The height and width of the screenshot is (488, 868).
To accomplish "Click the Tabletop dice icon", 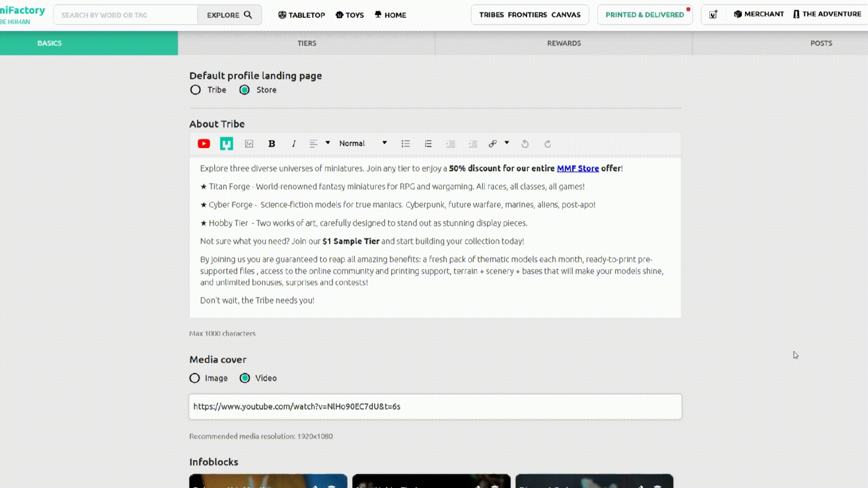I will pyautogui.click(x=282, y=15).
